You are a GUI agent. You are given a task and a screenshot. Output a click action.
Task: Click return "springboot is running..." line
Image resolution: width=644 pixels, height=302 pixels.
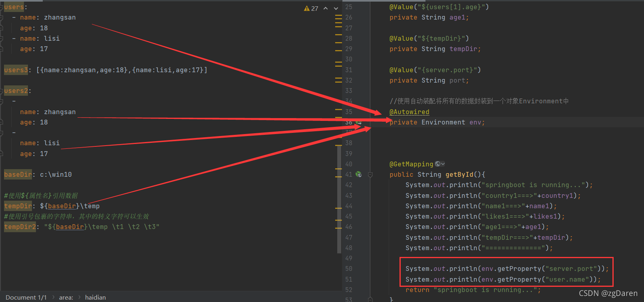coord(473,290)
